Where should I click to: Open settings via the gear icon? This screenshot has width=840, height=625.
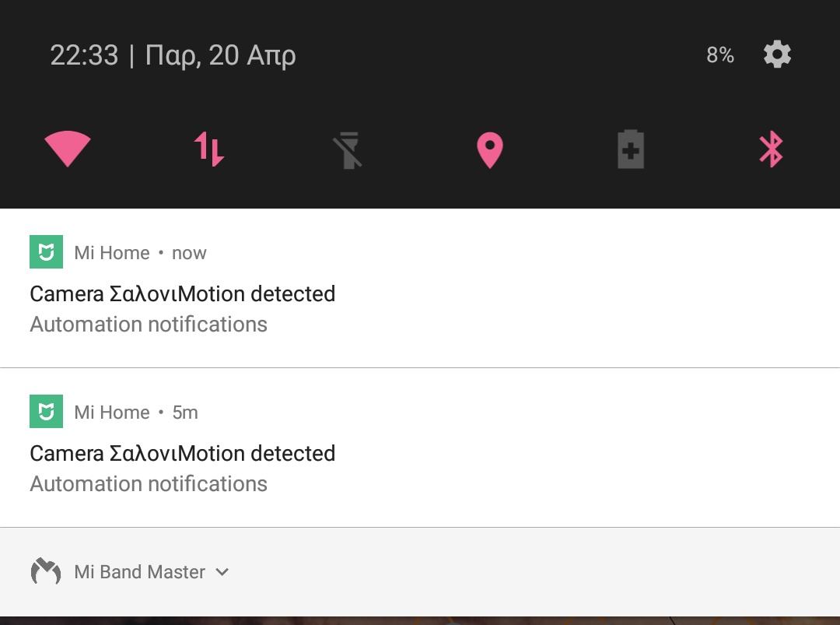pyautogui.click(x=777, y=54)
